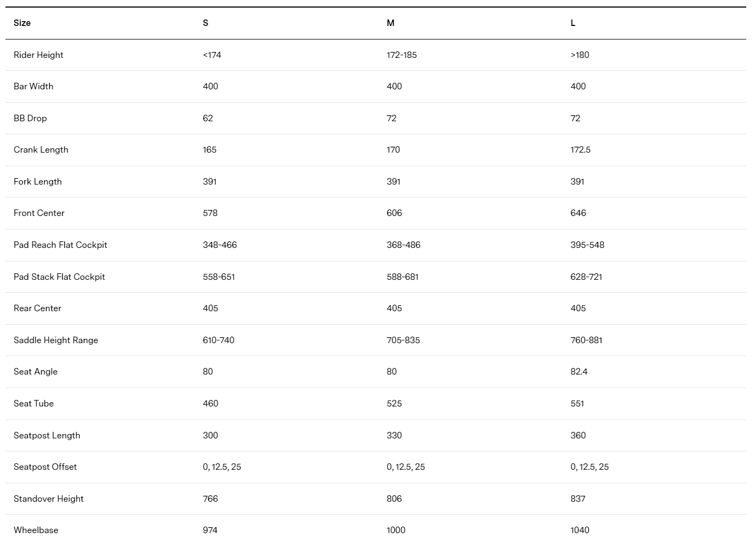Click the Standover Height row label

[x=49, y=498]
